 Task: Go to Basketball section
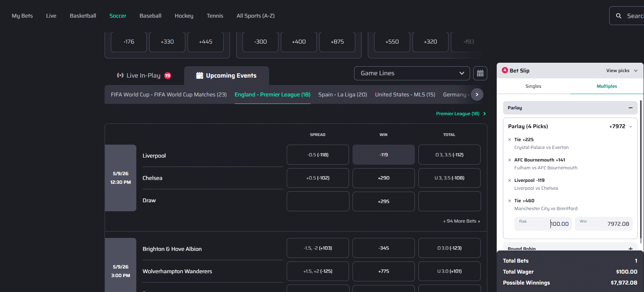point(83,16)
